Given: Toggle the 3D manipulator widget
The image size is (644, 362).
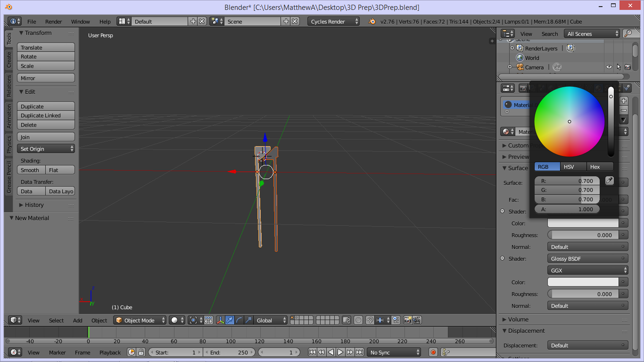Looking at the screenshot, I should [x=220, y=320].
